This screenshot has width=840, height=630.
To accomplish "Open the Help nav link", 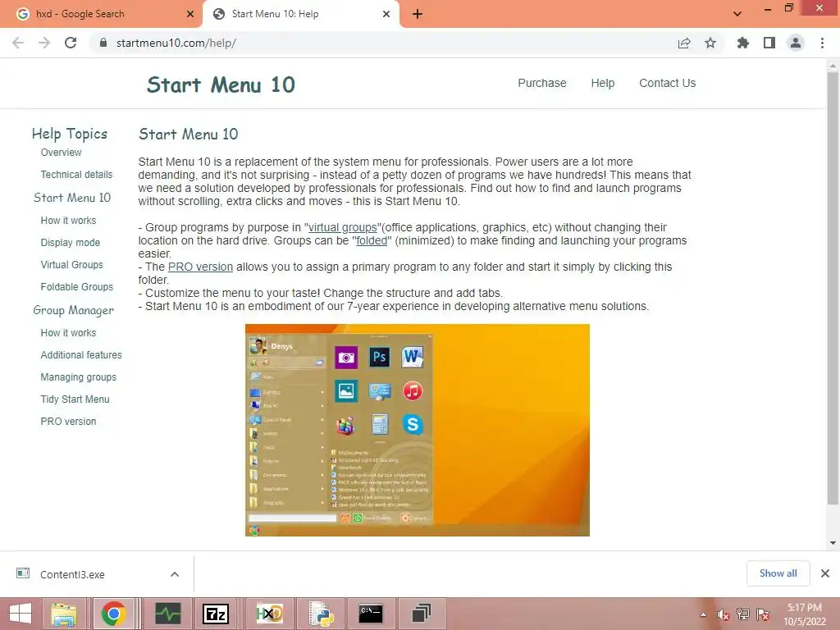I will pos(603,83).
